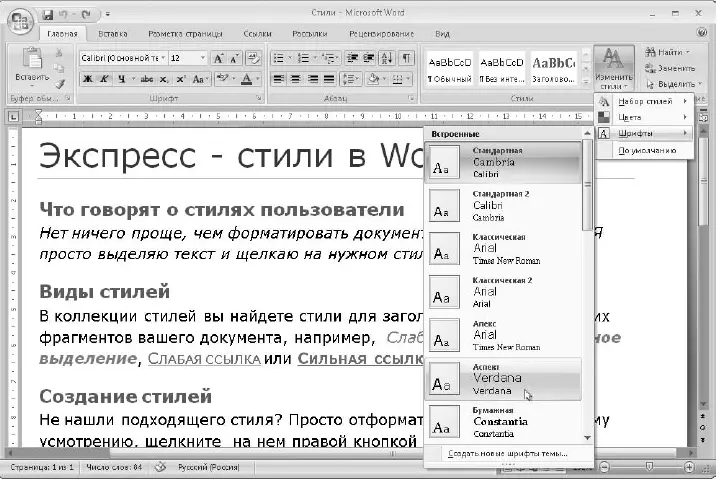717x481 pixels.
Task: Apply font color A button
Action: point(246,79)
